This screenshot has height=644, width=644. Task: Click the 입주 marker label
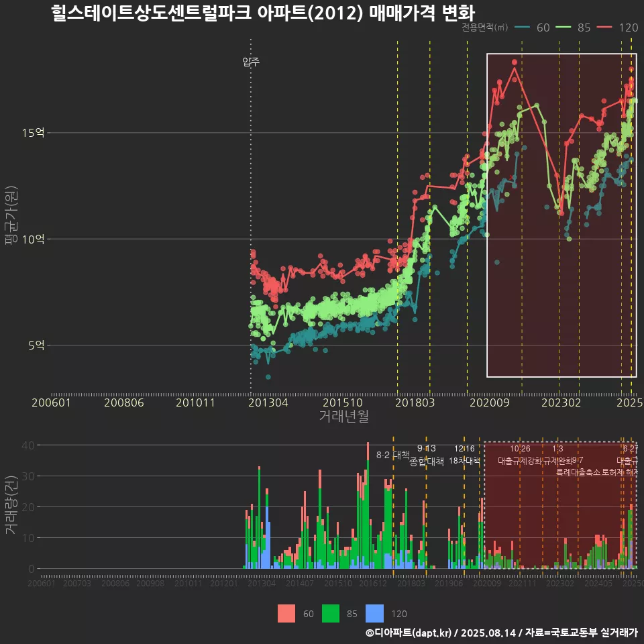251,62
